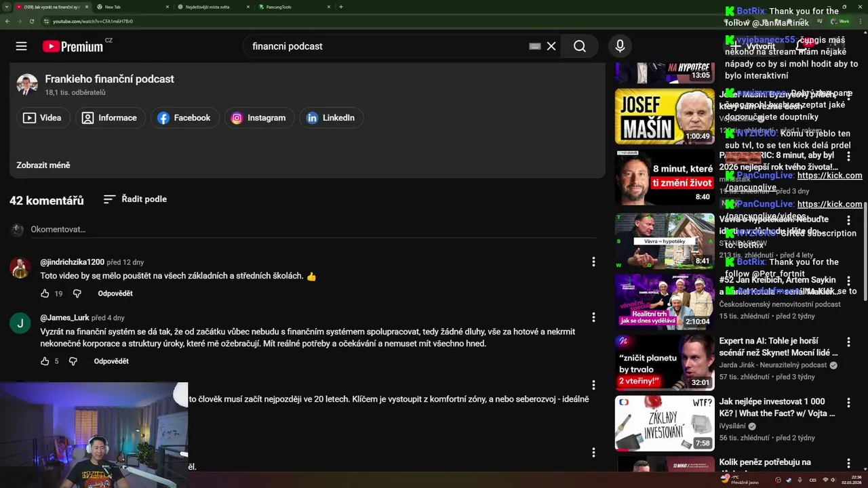This screenshot has height=488, width=868.
Task: Open the LinkedIn channel link
Action: (x=331, y=118)
